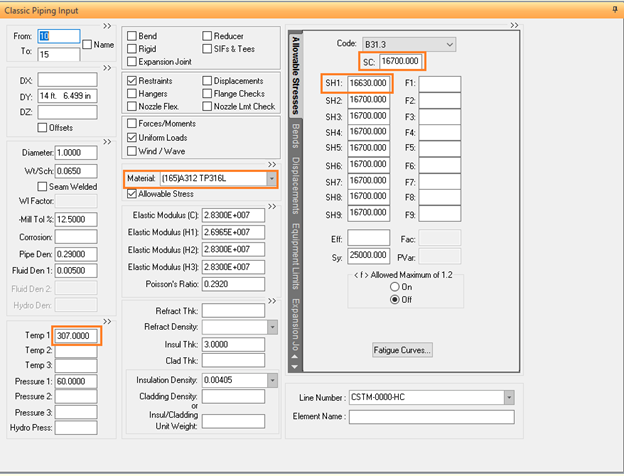
Task: Toggle the Nozzle Flex checkbox
Action: [132, 106]
